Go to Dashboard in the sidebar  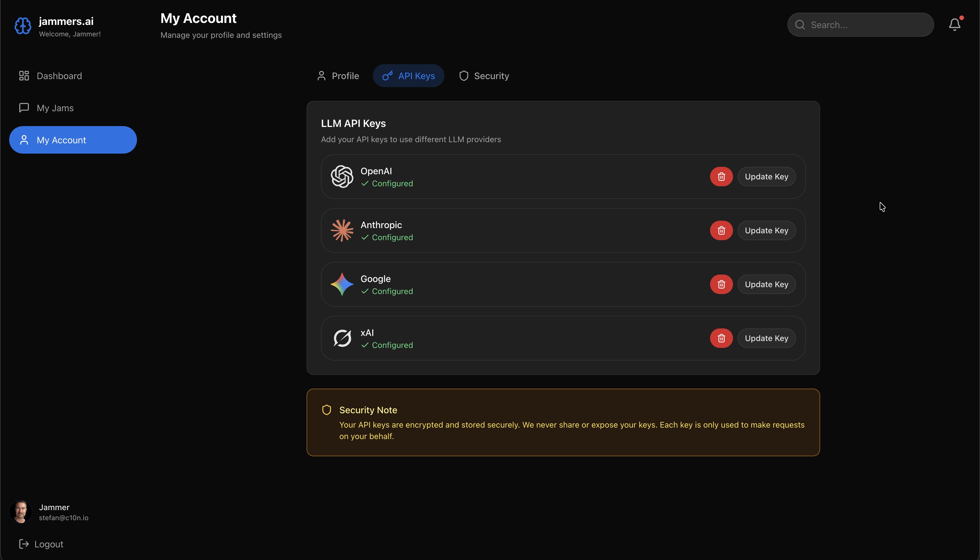point(73,76)
